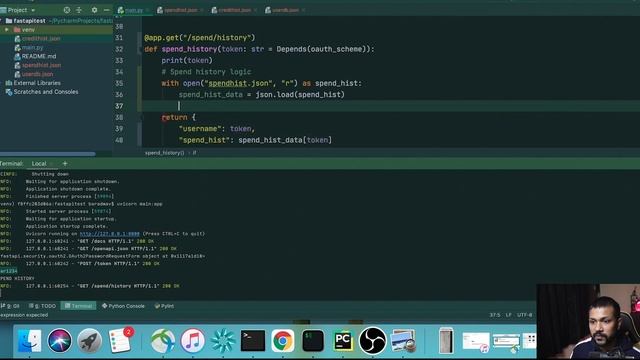Open the teal pinwheel app in Dock
Viewport: 640px width, 360px height.
point(223,340)
